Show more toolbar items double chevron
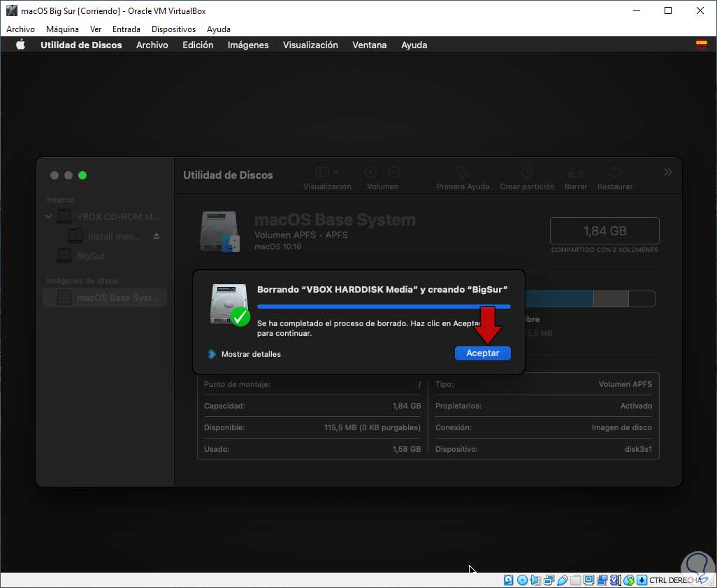The height and width of the screenshot is (588, 717). (x=667, y=172)
